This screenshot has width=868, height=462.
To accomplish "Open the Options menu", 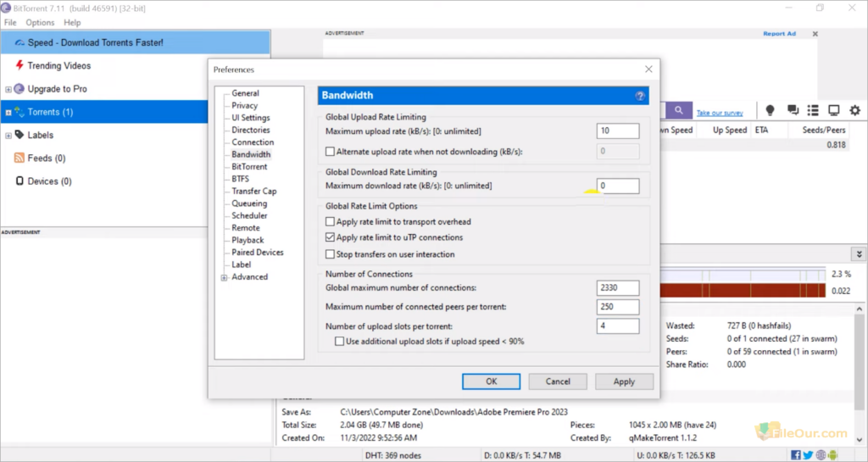I will coord(40,23).
